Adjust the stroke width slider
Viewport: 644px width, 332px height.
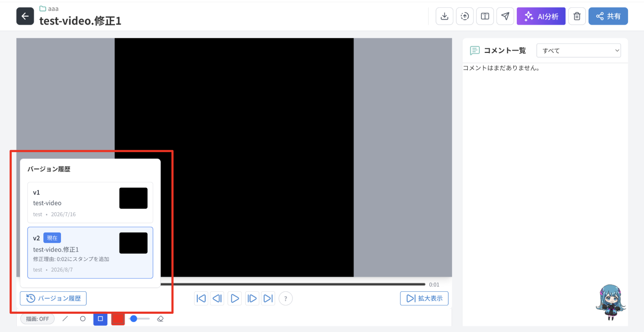tap(139, 319)
